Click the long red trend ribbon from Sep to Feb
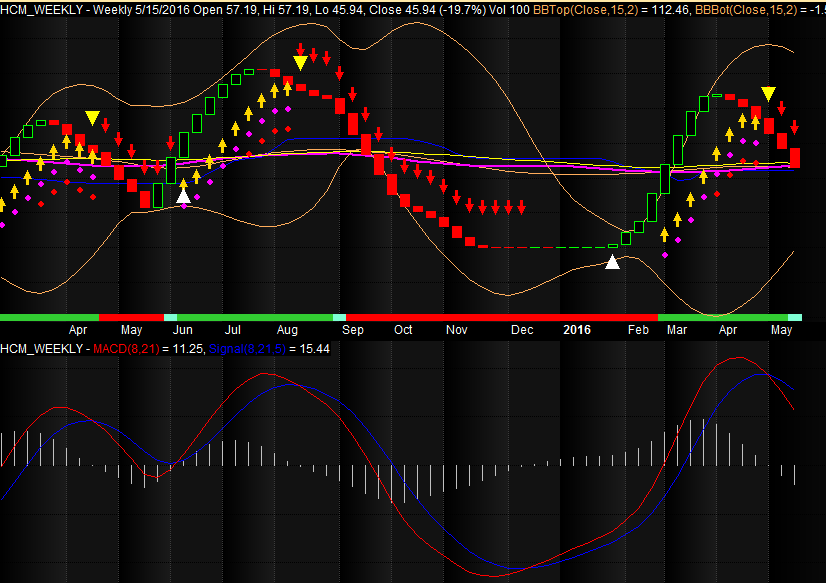This screenshot has width=826, height=583. [x=502, y=318]
